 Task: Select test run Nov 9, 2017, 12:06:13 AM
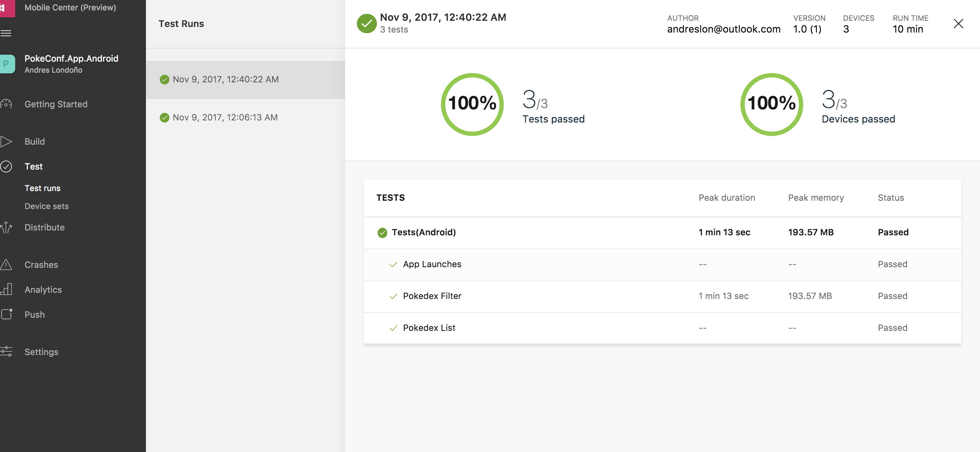(x=246, y=118)
